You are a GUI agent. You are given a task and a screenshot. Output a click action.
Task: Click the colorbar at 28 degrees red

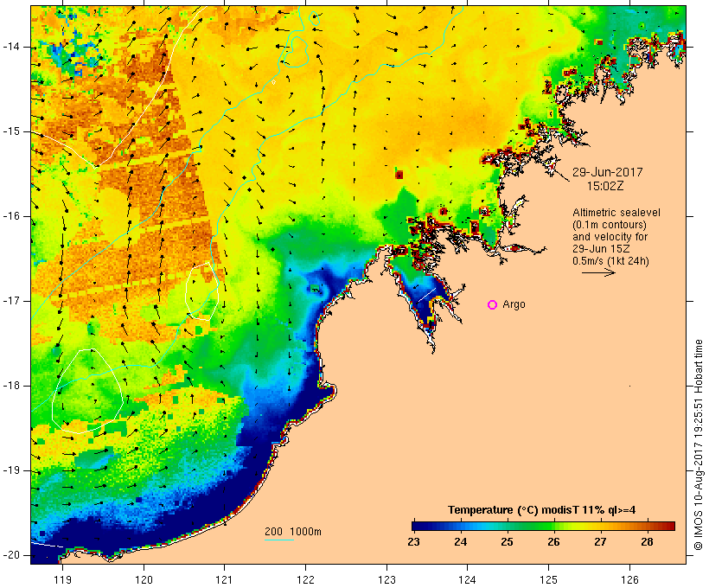click(x=647, y=526)
